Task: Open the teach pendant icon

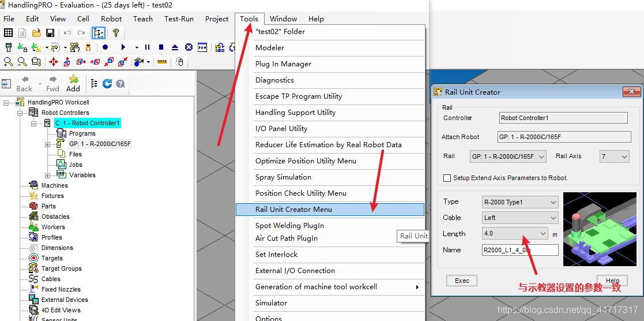Action: click(x=8, y=47)
